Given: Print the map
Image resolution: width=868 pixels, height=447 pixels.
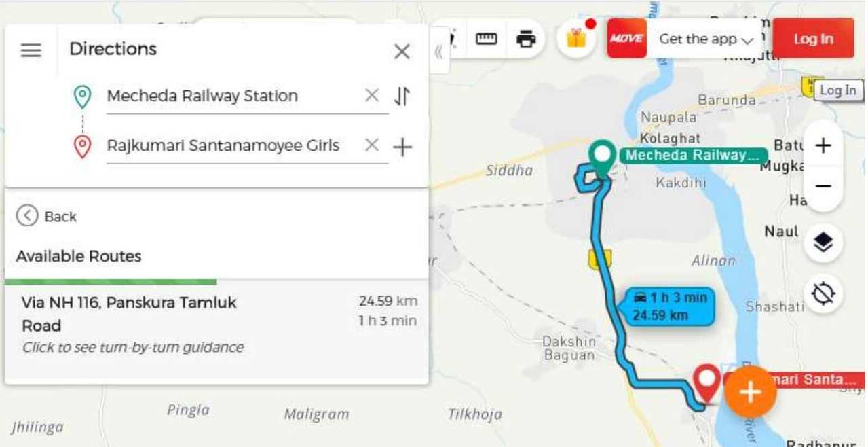Looking at the screenshot, I should pyautogui.click(x=526, y=39).
